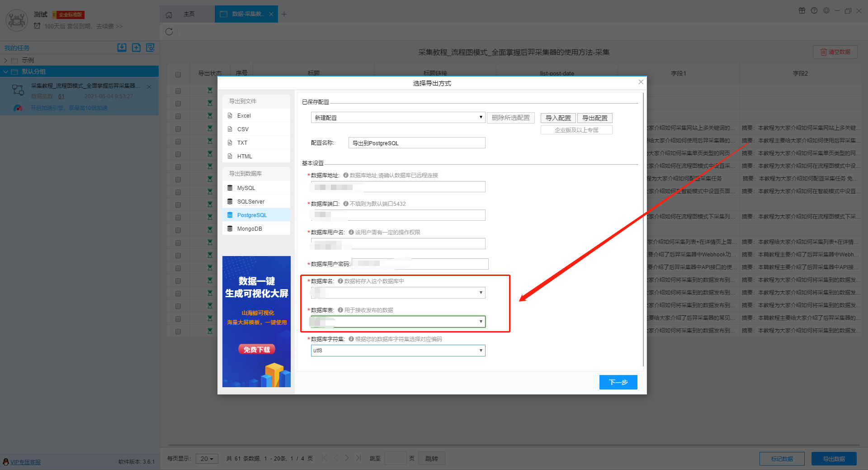Viewport: 868px width, 470px height.
Task: Click the 标记数据 button
Action: pyautogui.click(x=782, y=459)
